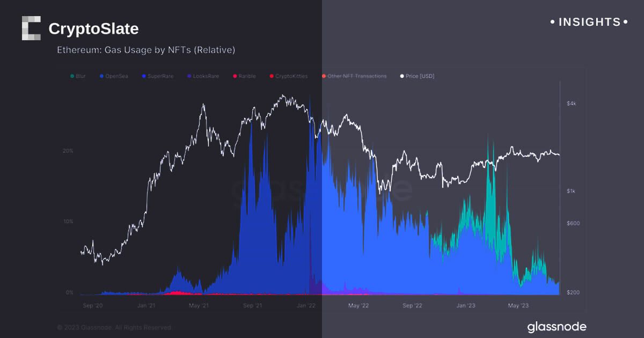Toggle the Blur series label
Screen dimensions: 644x338
click(x=80, y=76)
